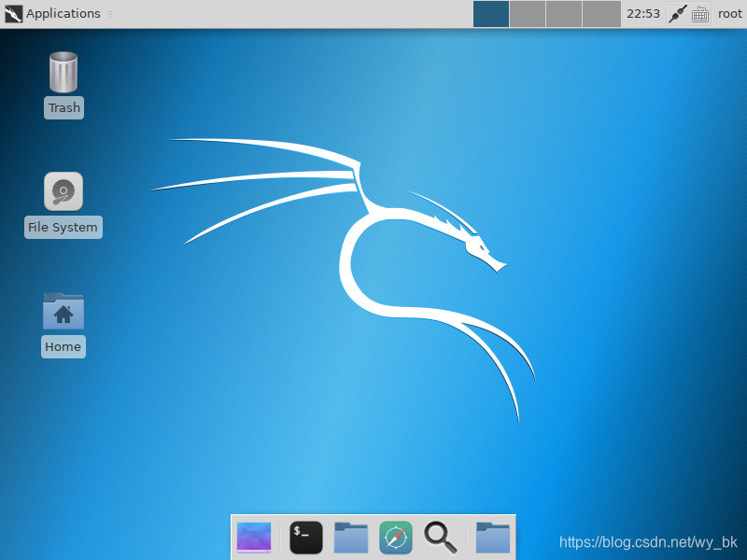The height and width of the screenshot is (560, 747).
Task: Open the root user menu
Action: click(730, 14)
